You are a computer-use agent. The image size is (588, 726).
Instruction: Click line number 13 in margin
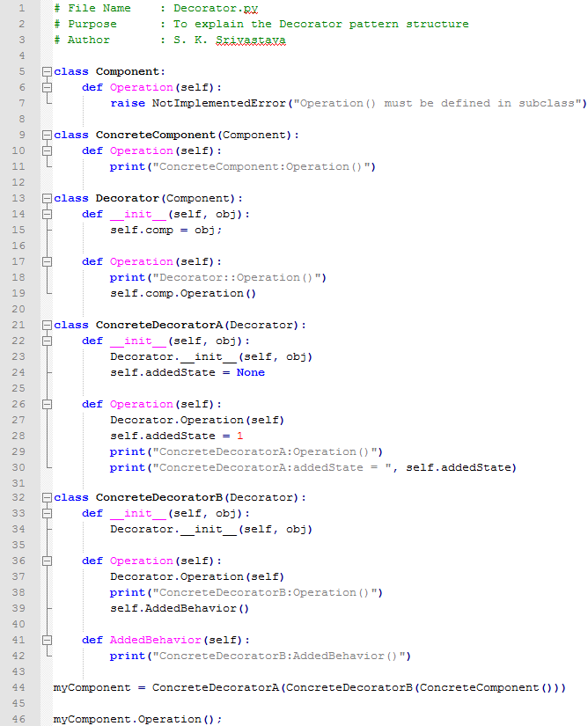(18, 198)
